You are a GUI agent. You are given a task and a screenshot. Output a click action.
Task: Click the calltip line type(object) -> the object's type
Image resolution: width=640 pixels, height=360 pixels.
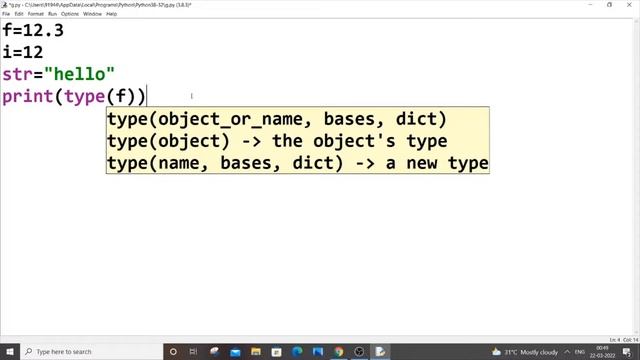click(277, 141)
